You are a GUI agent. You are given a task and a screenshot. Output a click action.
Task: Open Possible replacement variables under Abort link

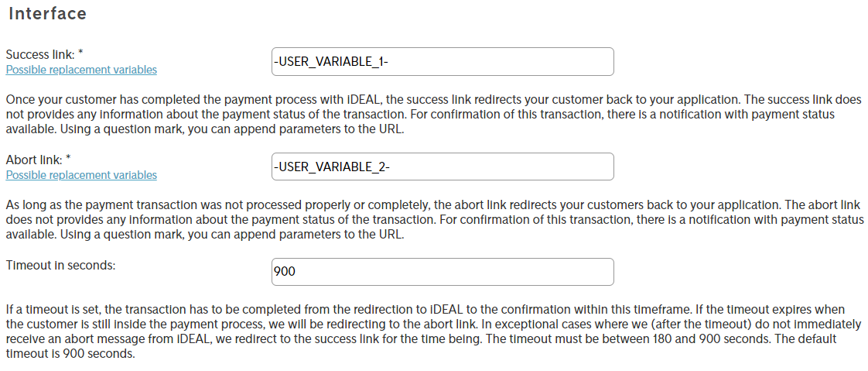click(x=81, y=175)
